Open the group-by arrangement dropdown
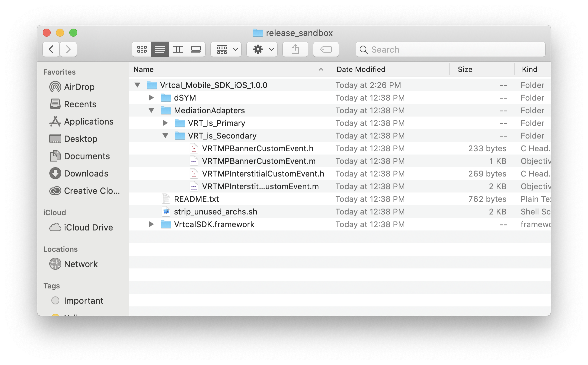 click(x=226, y=50)
